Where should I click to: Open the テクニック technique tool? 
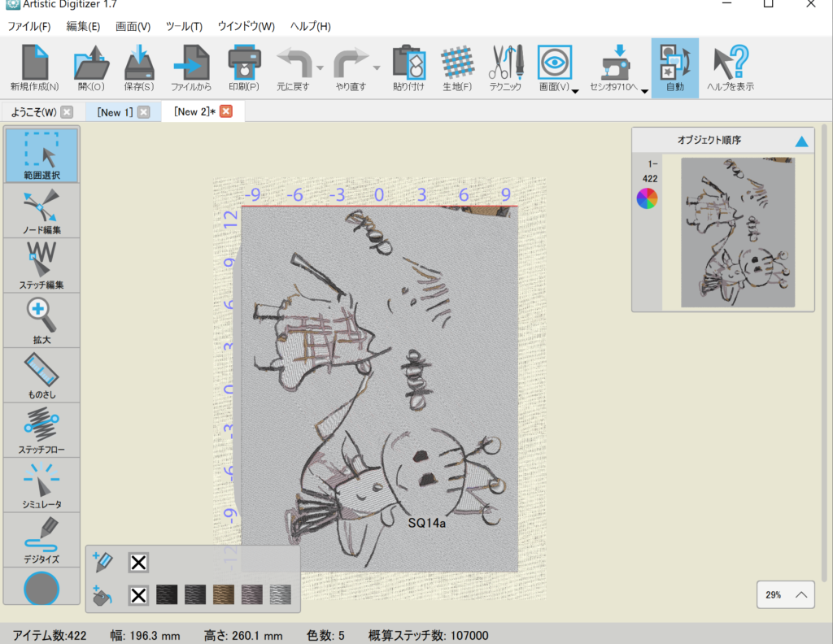505,67
